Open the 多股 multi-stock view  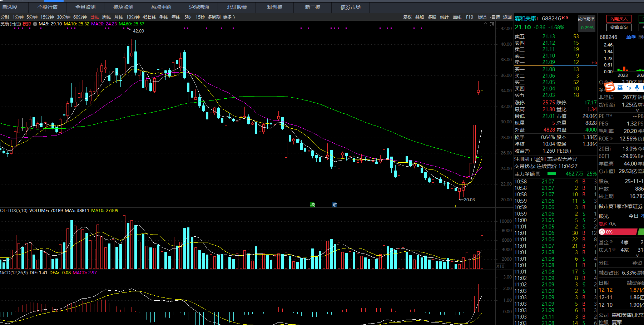click(432, 17)
